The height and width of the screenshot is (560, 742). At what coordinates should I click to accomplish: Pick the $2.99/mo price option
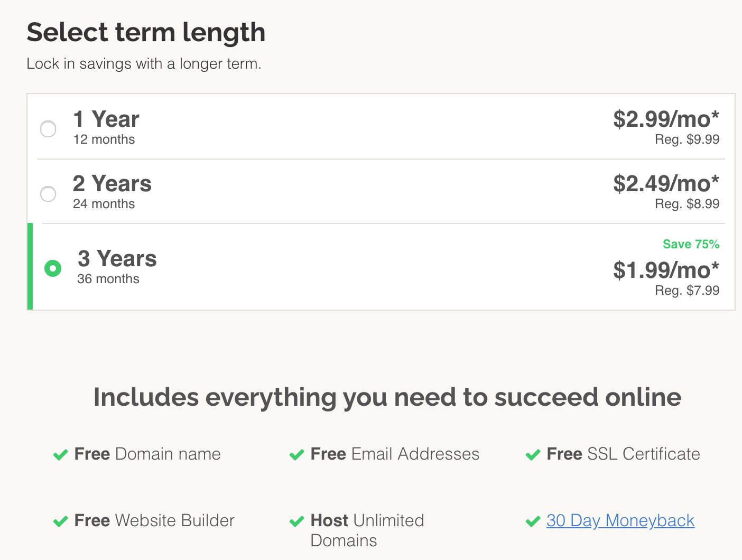pos(665,119)
